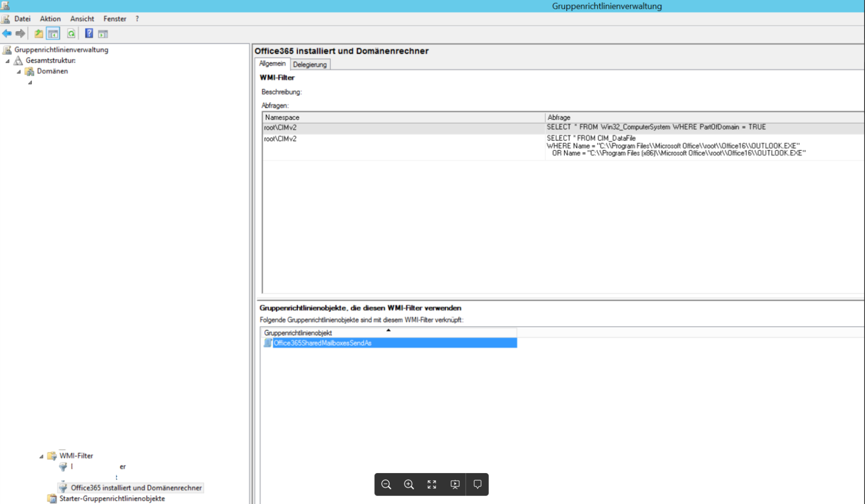Screen dimensions: 865x504
Task: Click the comment speech bubble icon
Action: point(477,484)
